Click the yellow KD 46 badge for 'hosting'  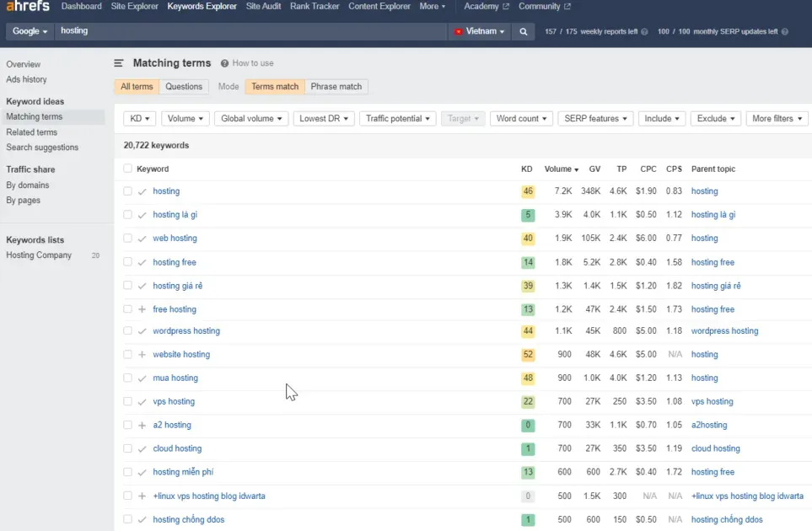pyautogui.click(x=528, y=192)
